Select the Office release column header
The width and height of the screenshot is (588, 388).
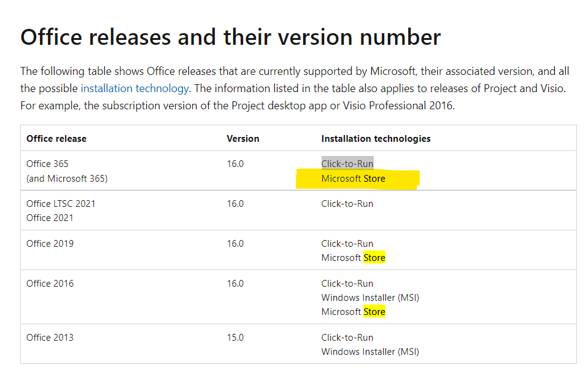tap(56, 139)
